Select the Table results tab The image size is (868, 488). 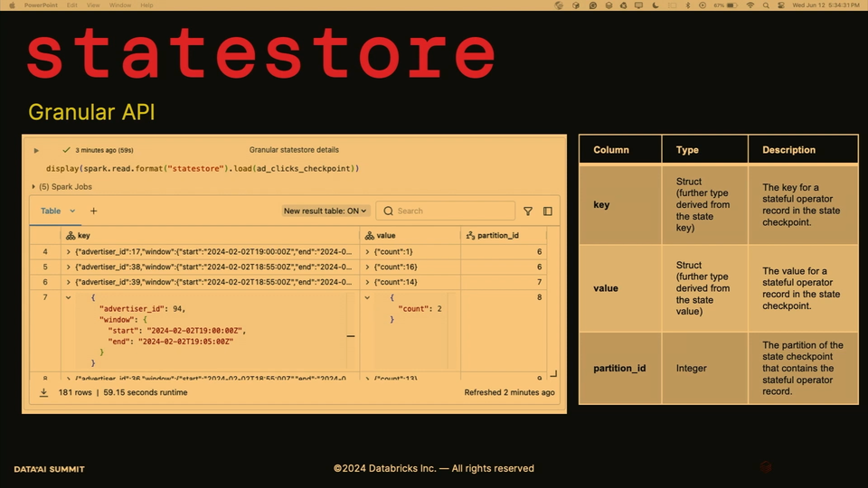point(51,211)
